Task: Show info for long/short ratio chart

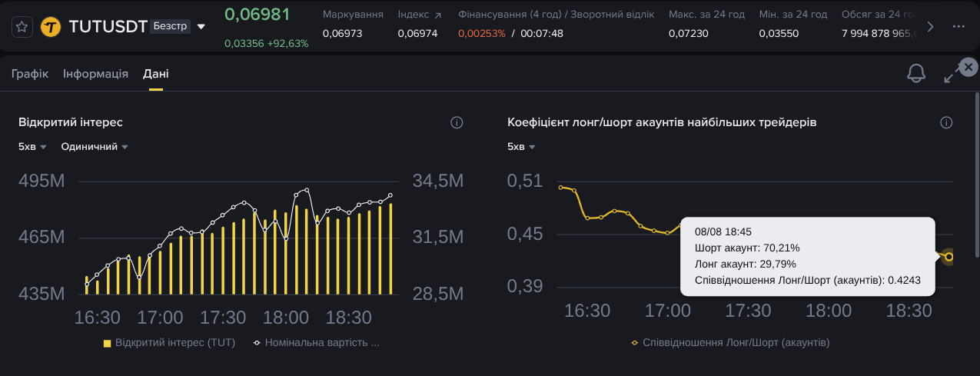Action: 946,122
